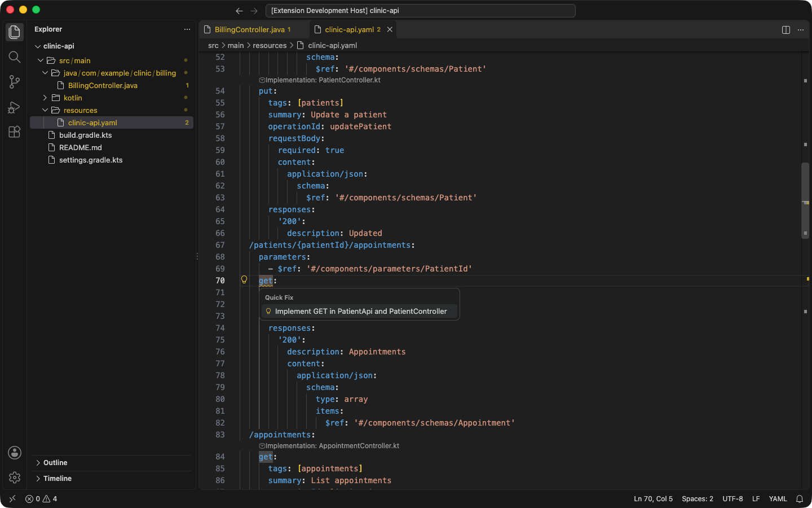Apply Implement GET in PatientApi quick fix
The width and height of the screenshot is (812, 508).
tap(359, 311)
